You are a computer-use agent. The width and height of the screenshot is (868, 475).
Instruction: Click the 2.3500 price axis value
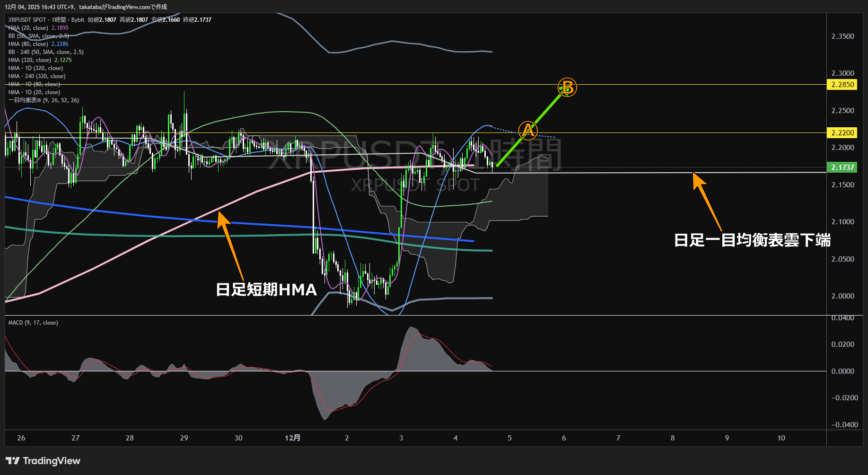click(842, 36)
